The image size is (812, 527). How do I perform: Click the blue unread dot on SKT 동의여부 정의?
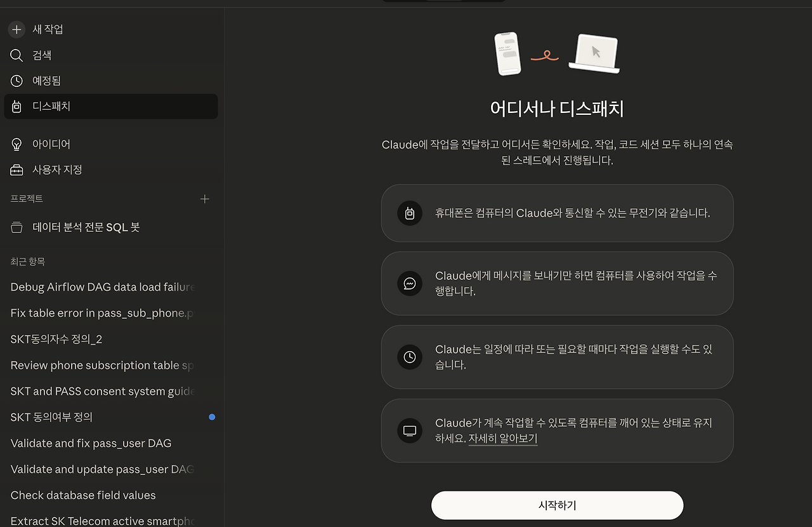pyautogui.click(x=212, y=417)
